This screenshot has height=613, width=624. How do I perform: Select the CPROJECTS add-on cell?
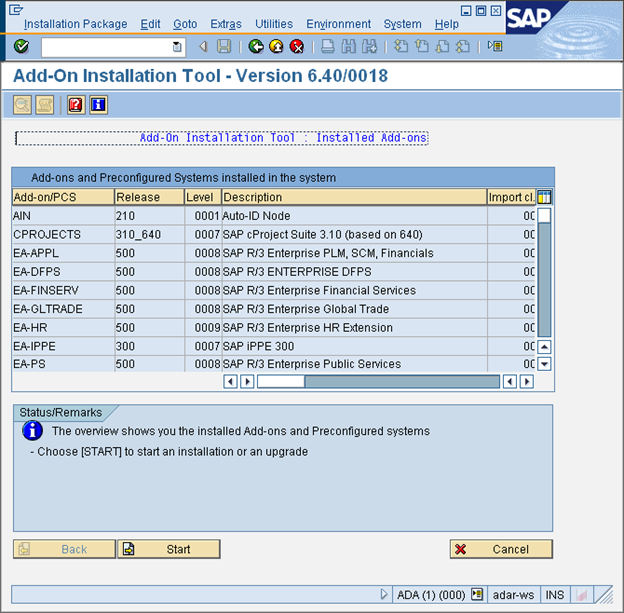63,234
